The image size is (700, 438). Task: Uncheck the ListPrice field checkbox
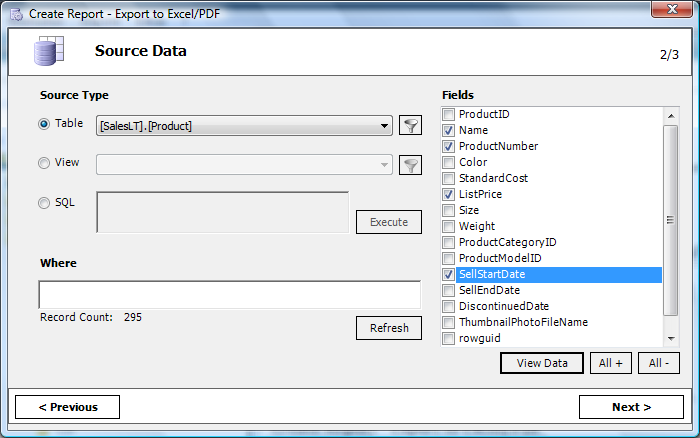(x=448, y=194)
